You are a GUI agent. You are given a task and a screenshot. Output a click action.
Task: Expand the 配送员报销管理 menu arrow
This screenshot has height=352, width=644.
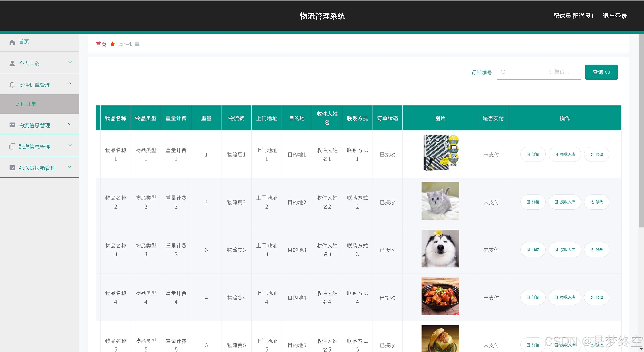70,167
